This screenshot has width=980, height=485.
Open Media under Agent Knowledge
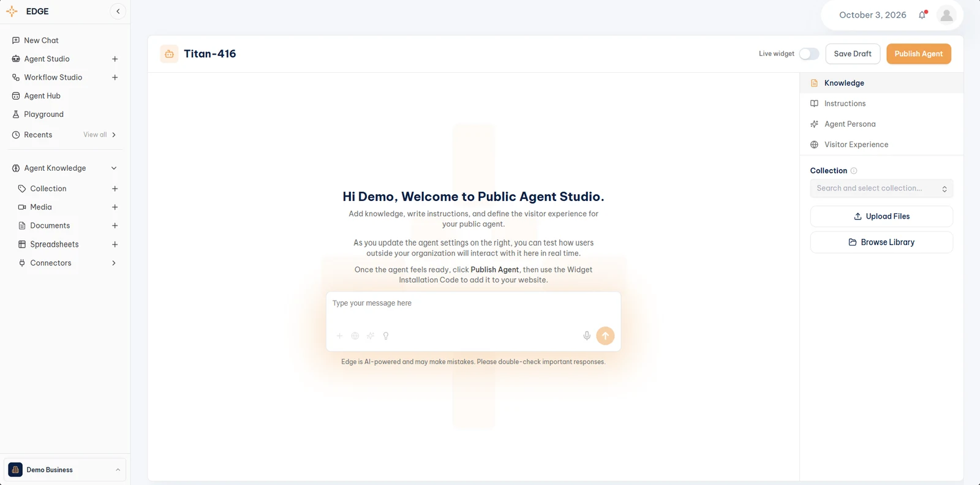click(40, 207)
